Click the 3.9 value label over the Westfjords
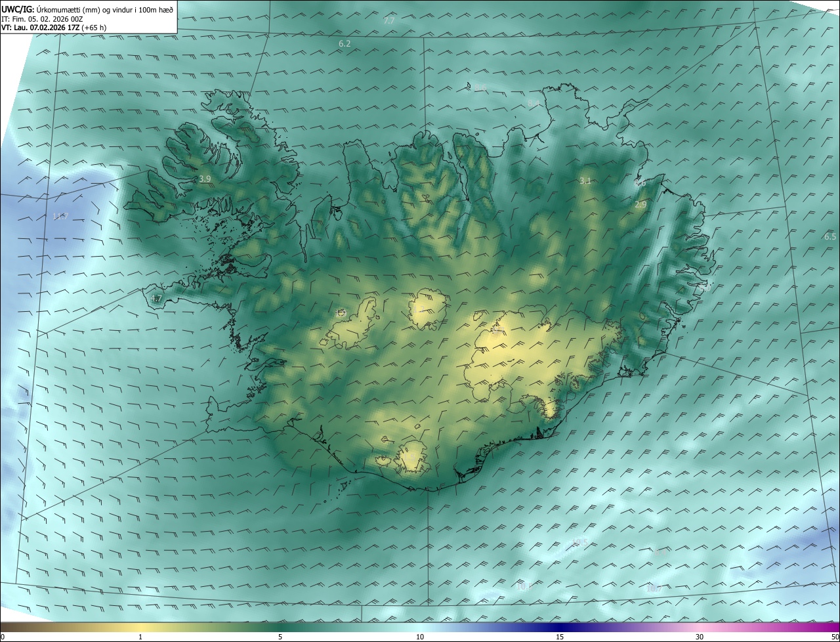840x642 pixels. click(x=205, y=179)
